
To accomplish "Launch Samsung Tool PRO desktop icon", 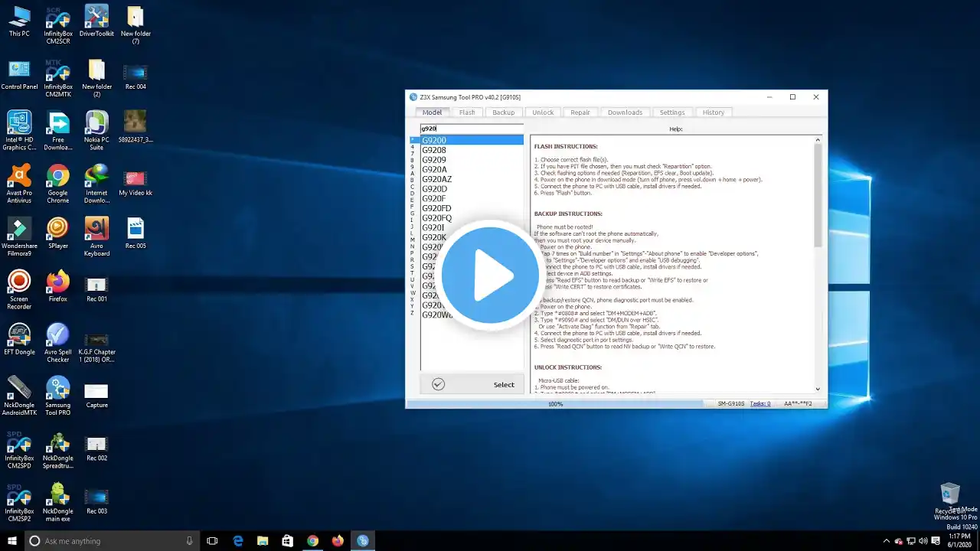I will [x=57, y=396].
